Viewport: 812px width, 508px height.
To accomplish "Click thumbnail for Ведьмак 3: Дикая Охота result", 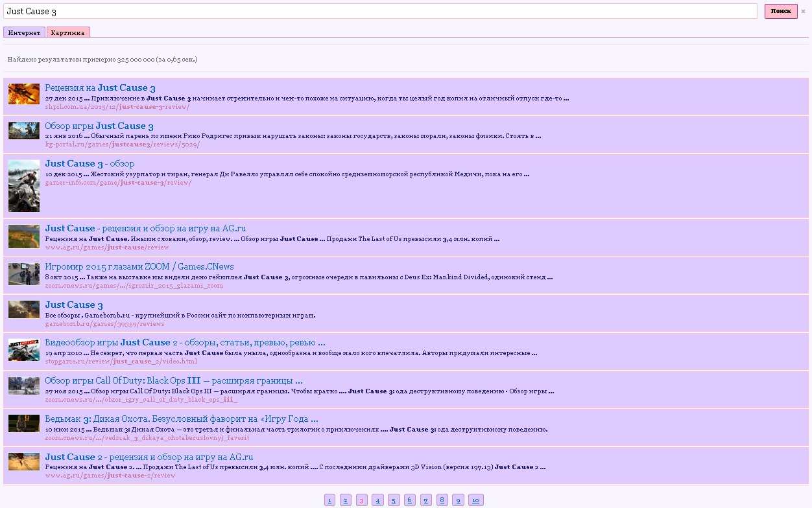I will (24, 424).
